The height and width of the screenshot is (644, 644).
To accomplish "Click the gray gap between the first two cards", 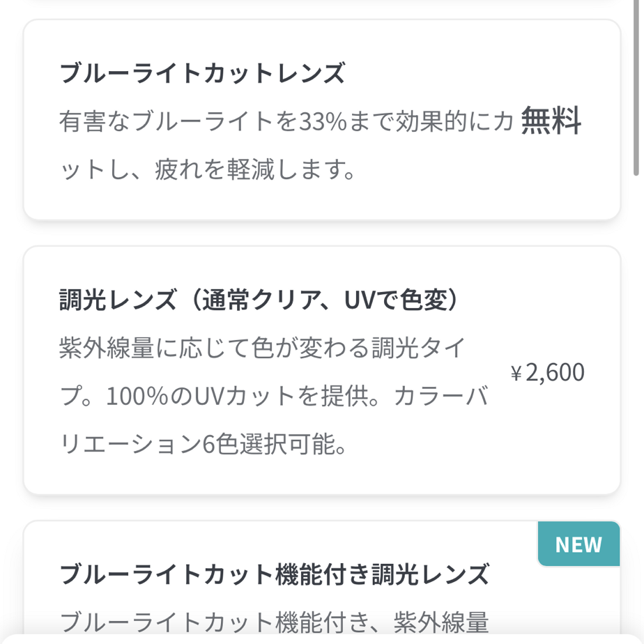I will tap(321, 233).
